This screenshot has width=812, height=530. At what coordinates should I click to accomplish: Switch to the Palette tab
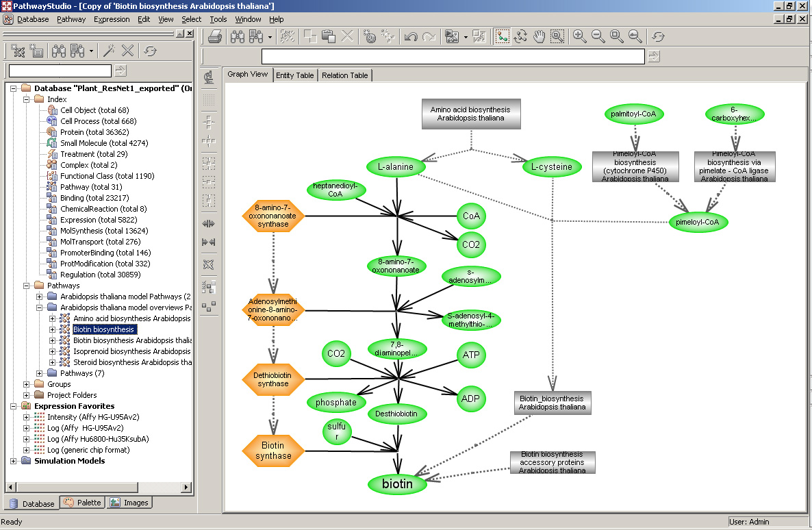point(82,503)
